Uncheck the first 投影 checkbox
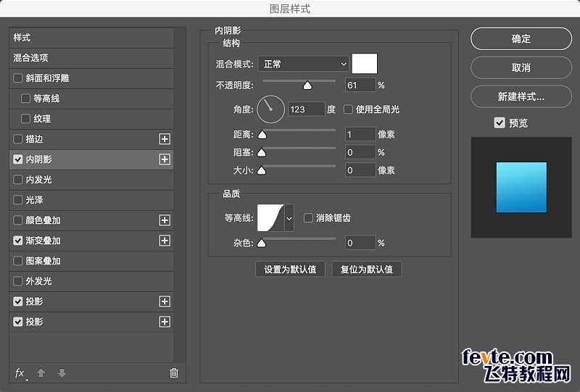 point(17,301)
